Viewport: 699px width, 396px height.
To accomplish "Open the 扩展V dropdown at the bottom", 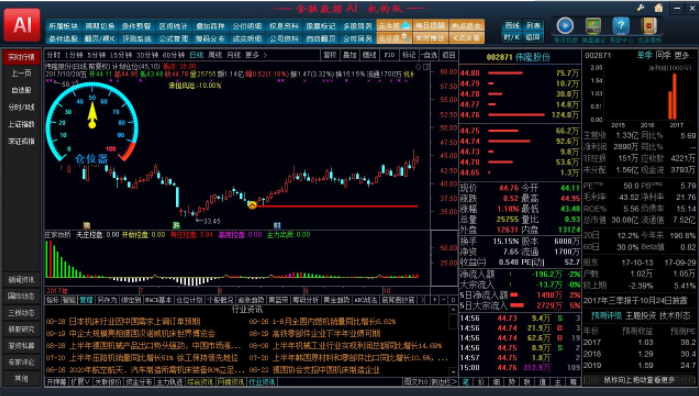I will point(81,382).
